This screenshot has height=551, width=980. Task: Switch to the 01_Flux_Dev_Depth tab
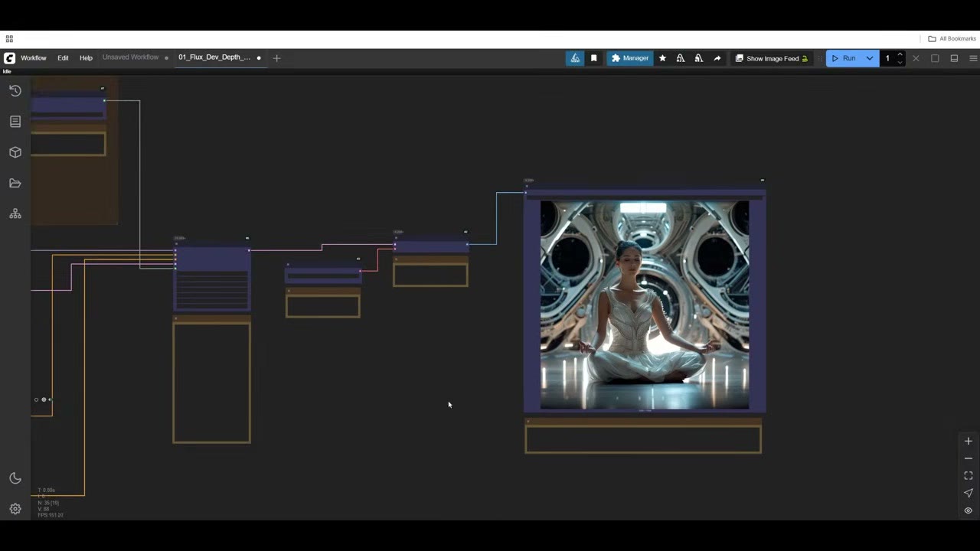[x=214, y=57]
